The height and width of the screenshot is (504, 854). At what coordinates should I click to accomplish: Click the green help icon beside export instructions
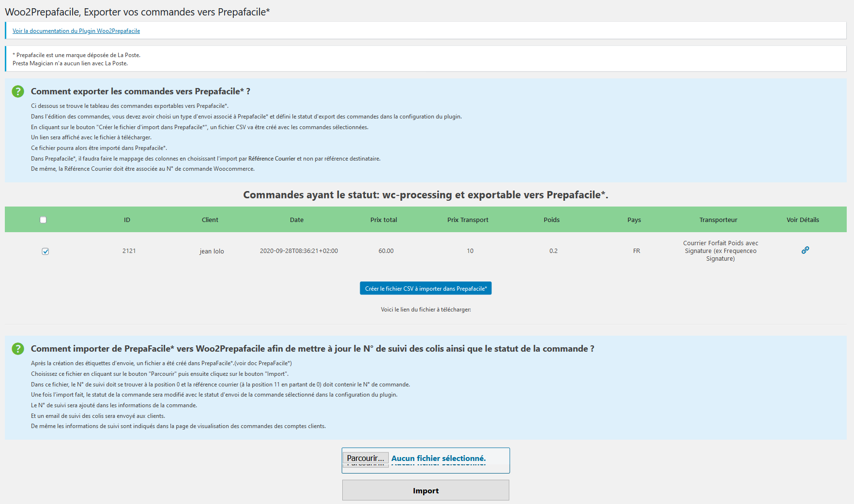point(18,91)
